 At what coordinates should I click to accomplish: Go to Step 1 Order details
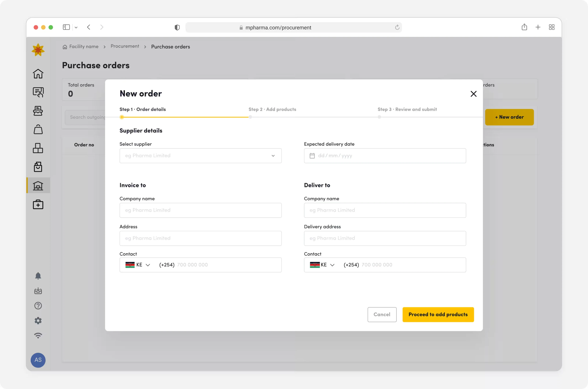pyautogui.click(x=142, y=109)
